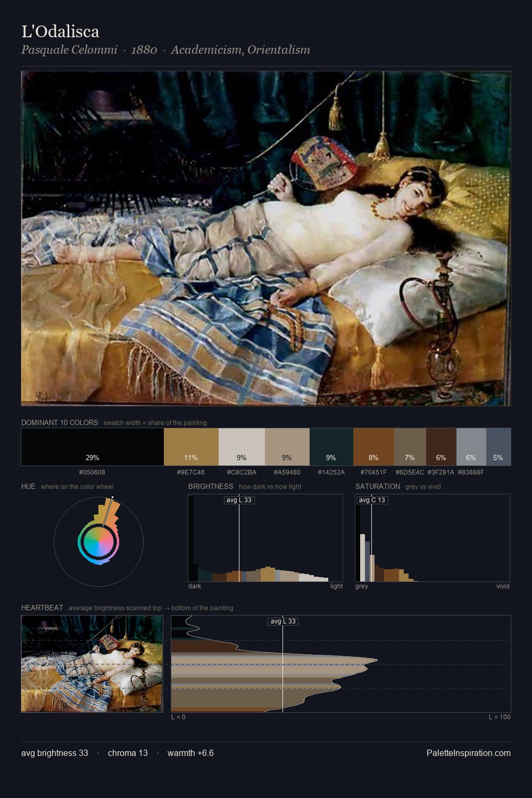Click the chroma 13 footer stat
Viewport: 532px width, 798px height.
(x=128, y=753)
